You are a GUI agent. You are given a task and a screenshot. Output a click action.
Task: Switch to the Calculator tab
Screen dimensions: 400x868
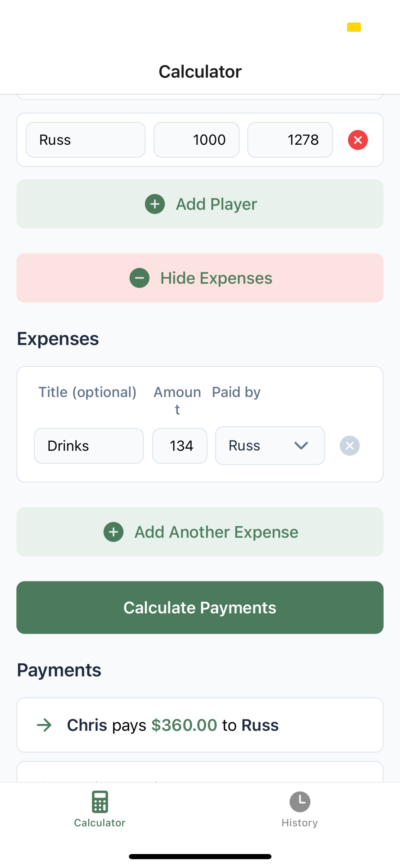[x=100, y=809]
